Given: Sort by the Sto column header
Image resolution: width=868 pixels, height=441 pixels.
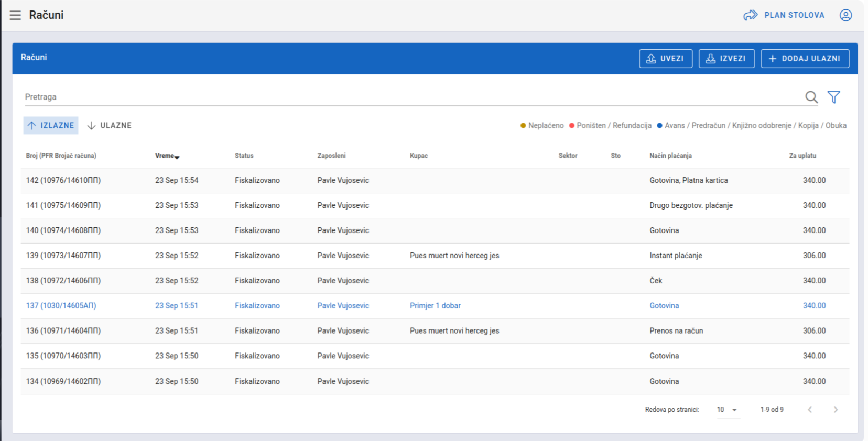Looking at the screenshot, I should [x=616, y=156].
